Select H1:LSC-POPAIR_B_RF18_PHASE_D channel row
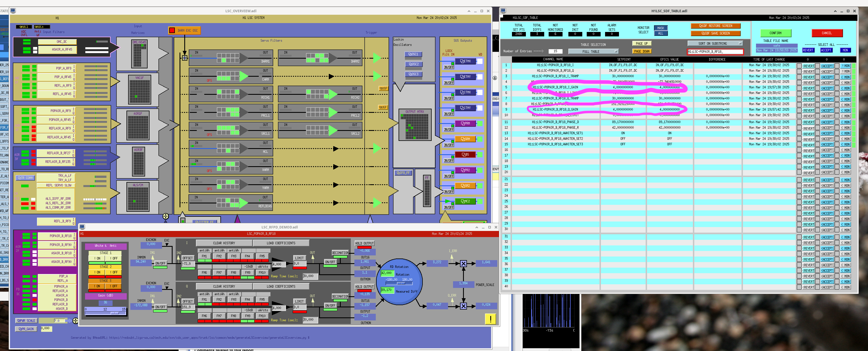 (555, 122)
